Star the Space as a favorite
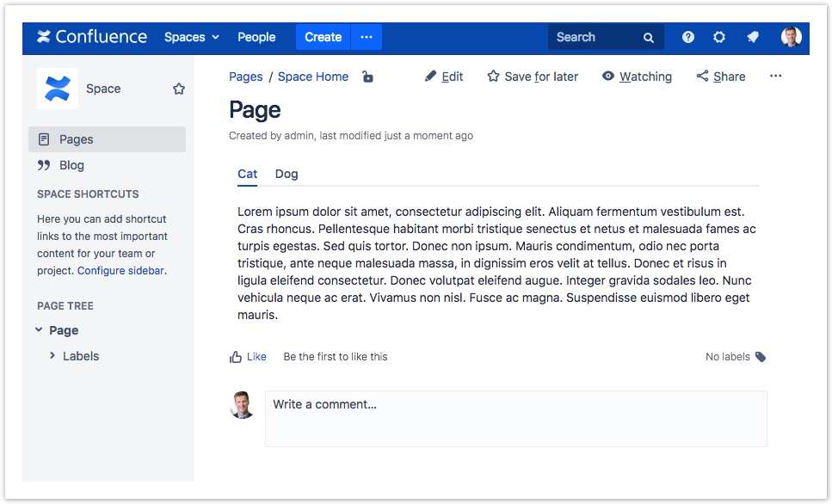The height and width of the screenshot is (504, 832). (178, 88)
